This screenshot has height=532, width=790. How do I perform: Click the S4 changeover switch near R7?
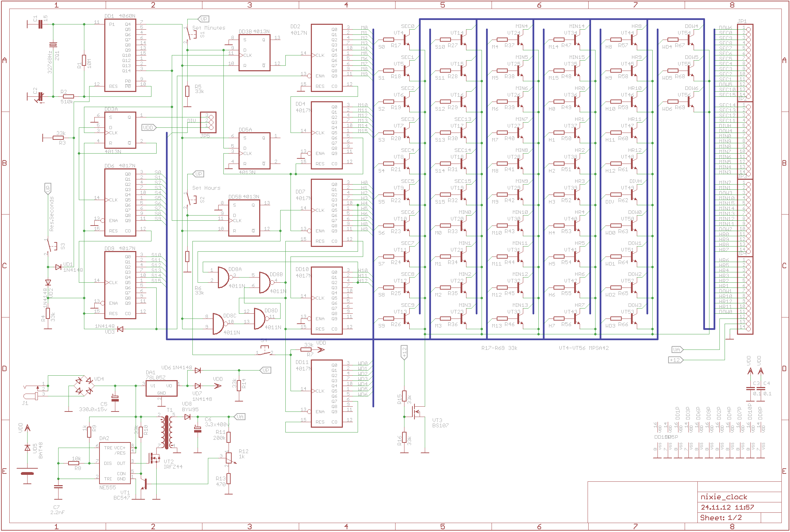[x=264, y=351]
